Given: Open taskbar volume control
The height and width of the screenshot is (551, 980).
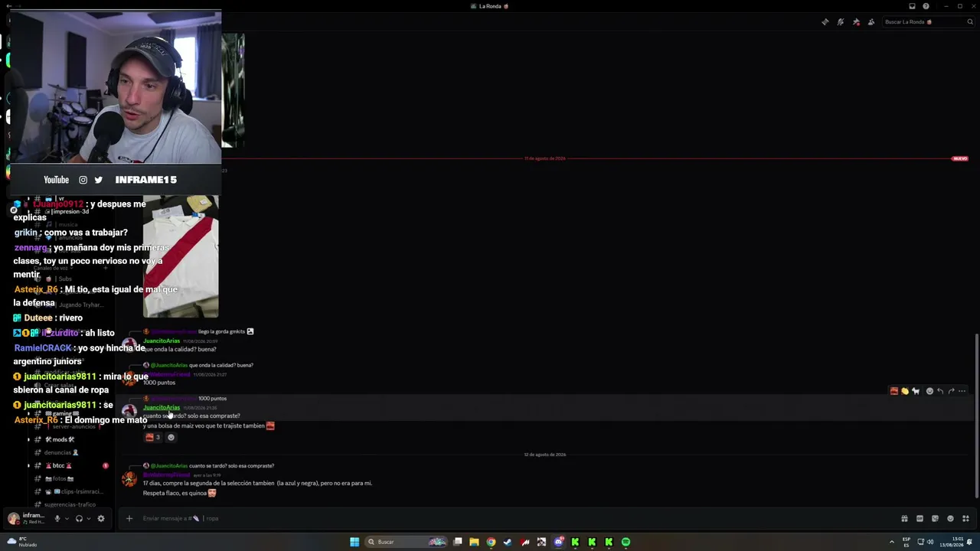Looking at the screenshot, I should [x=930, y=542].
